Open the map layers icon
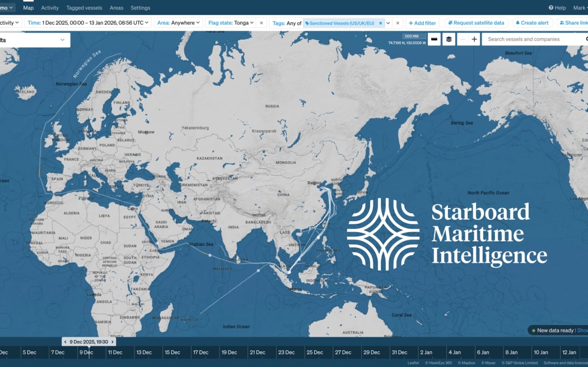Screen dimensions: 588x367 pyautogui.click(x=449, y=39)
